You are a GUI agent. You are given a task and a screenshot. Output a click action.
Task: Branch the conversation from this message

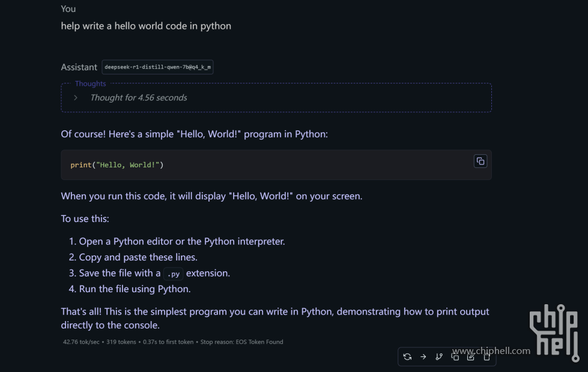(x=439, y=357)
